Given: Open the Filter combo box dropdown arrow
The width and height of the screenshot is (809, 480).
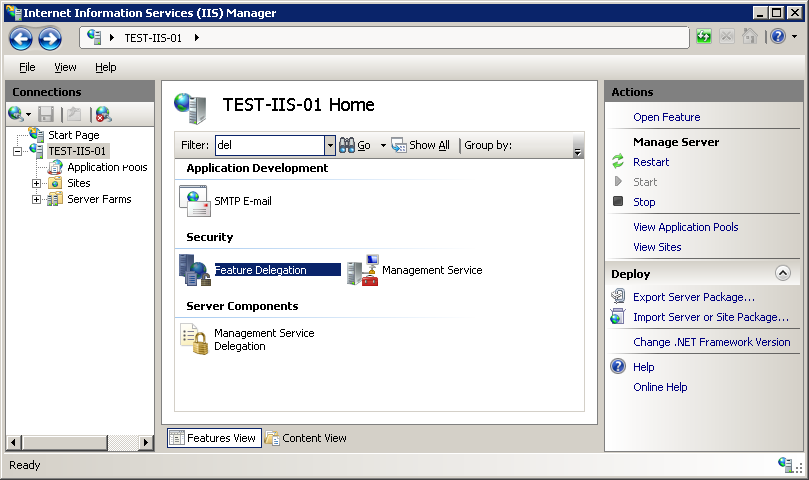Looking at the screenshot, I should (x=330, y=145).
